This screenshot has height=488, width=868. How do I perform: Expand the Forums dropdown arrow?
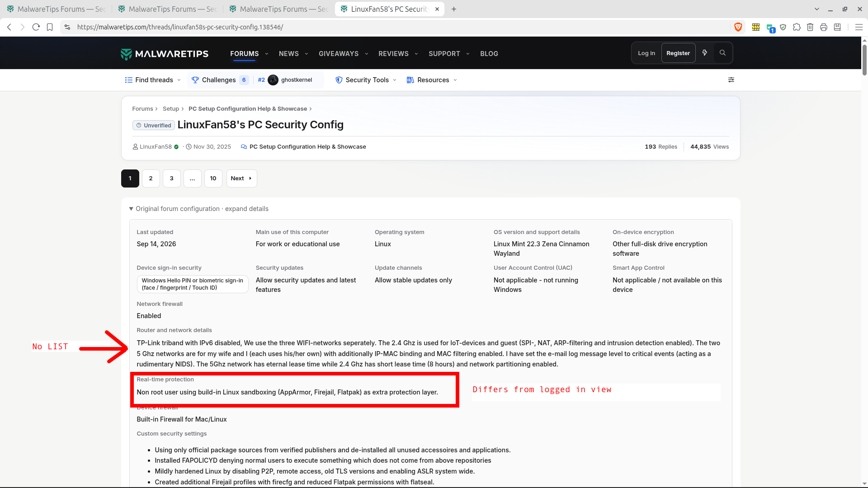pos(267,54)
